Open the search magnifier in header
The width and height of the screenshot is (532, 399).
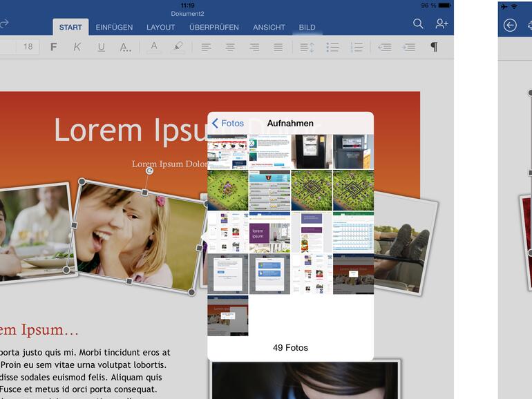(x=418, y=24)
